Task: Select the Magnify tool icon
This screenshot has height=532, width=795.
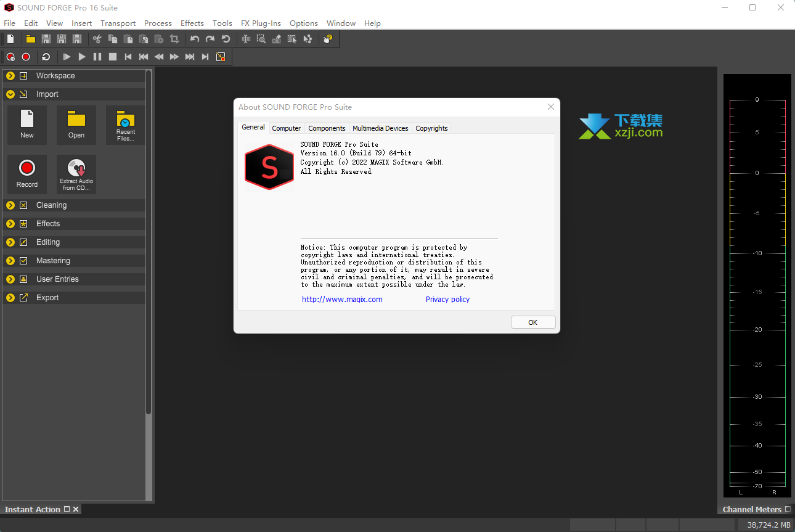Action: pyautogui.click(x=261, y=39)
